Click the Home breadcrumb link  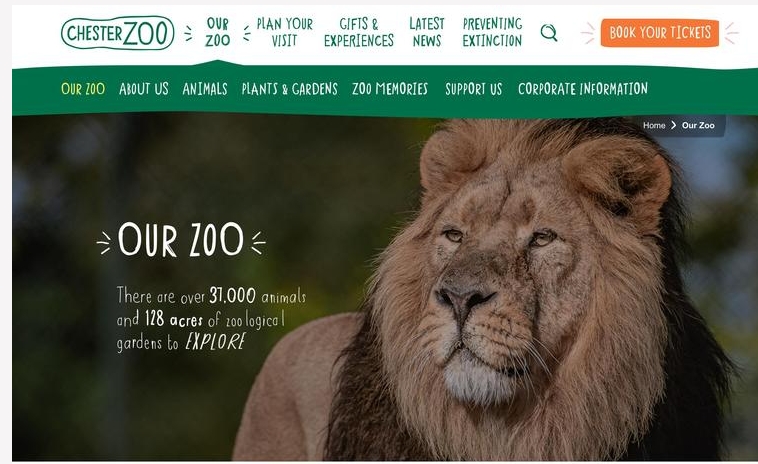point(654,125)
